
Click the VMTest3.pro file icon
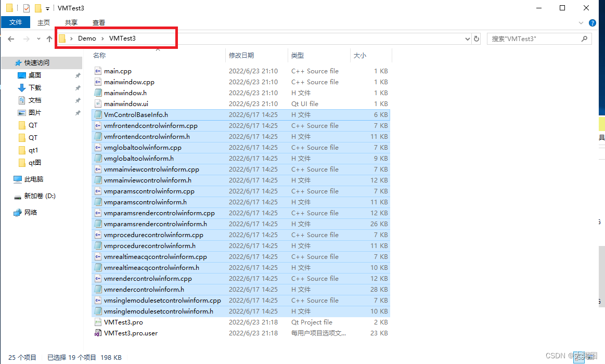(98, 322)
